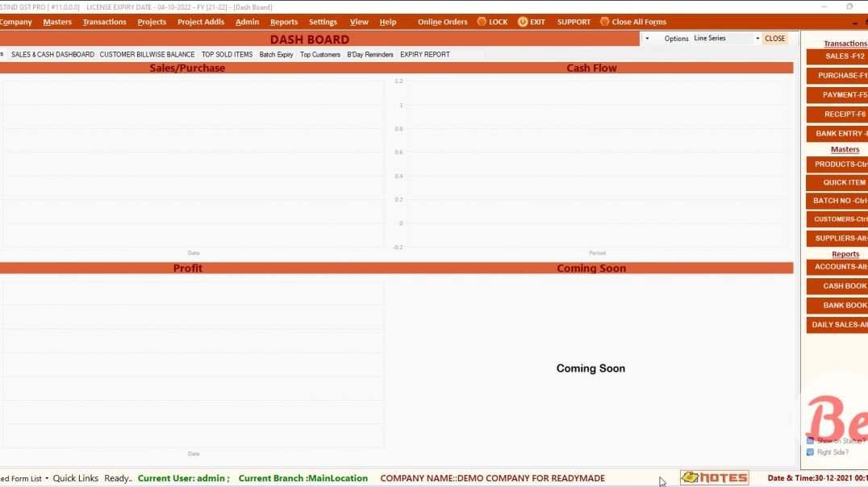Open the PURCHASE entry from the sidebar

[x=839, y=75]
